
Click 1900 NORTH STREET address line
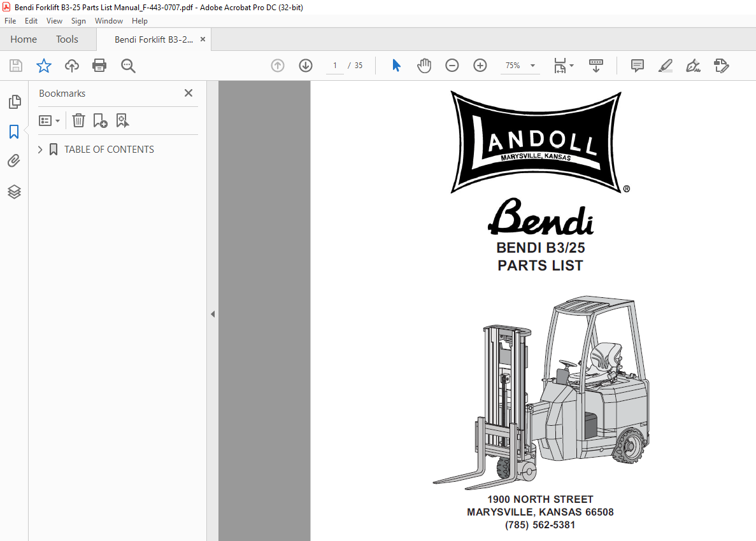[541, 500]
